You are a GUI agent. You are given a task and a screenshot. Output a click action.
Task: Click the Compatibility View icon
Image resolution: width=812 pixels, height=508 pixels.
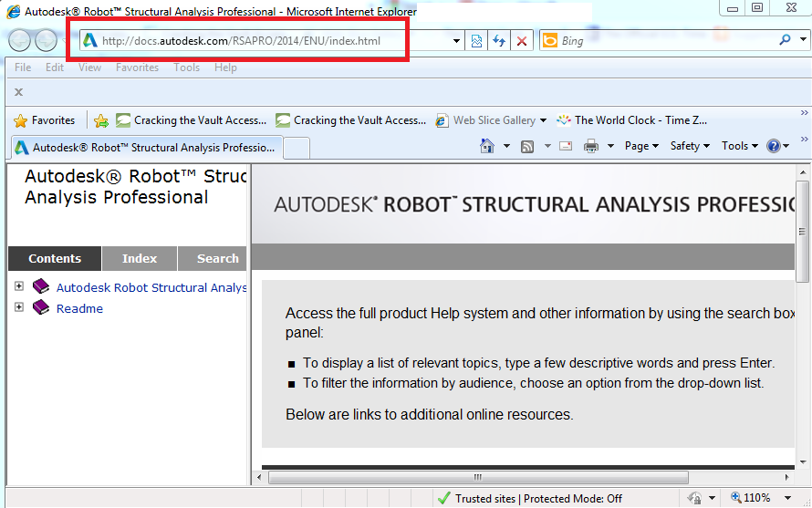point(476,41)
